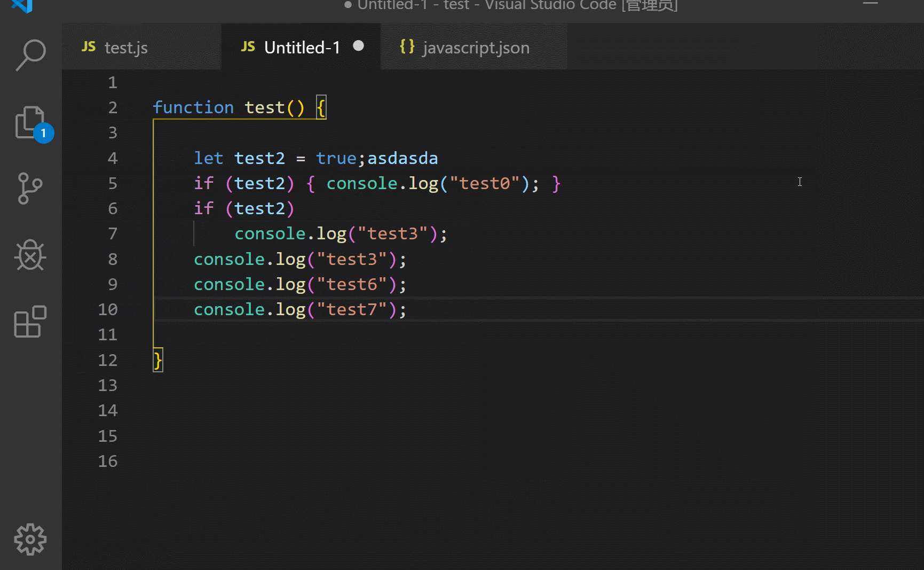Open the Extensions marketplace view

click(x=30, y=322)
